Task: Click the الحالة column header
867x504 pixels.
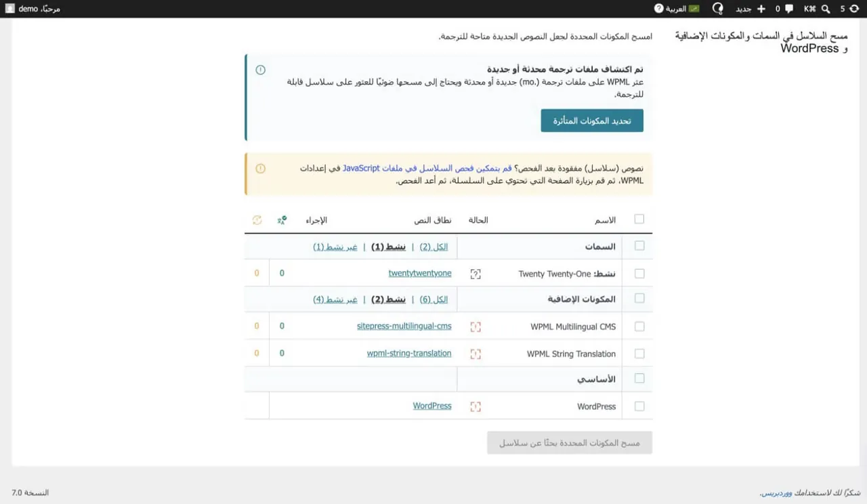Action: point(478,220)
